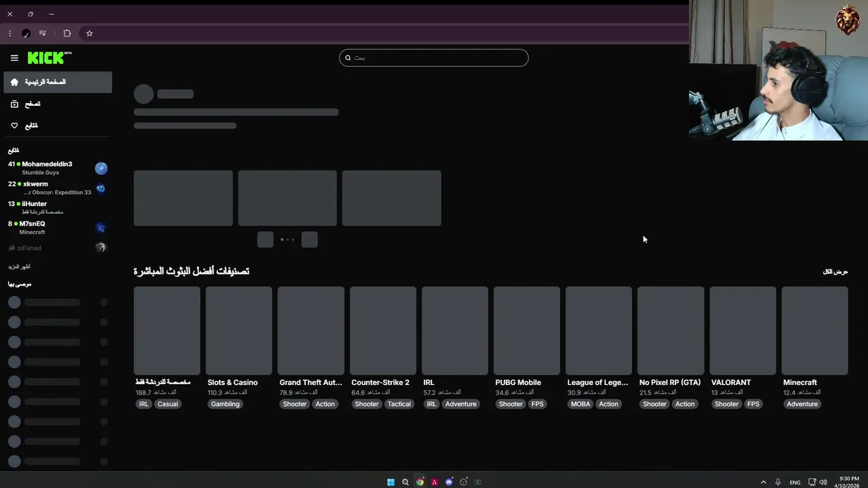Show hidden system tray icons

[763, 482]
